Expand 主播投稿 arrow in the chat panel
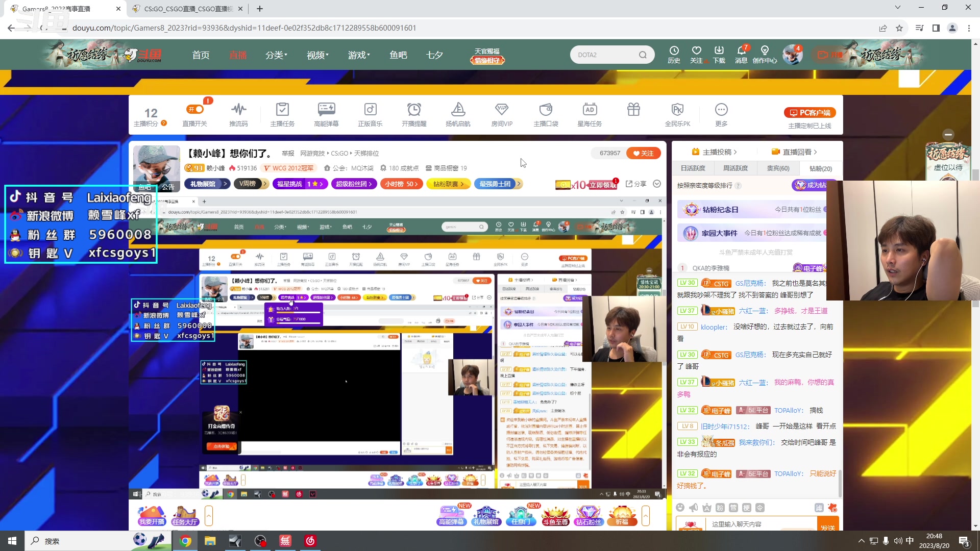 pos(735,152)
